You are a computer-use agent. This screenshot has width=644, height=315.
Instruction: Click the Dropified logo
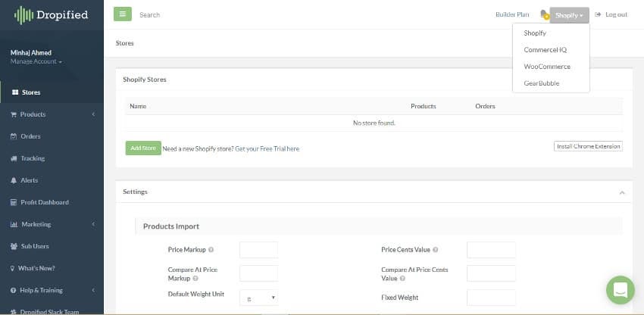[x=52, y=14]
